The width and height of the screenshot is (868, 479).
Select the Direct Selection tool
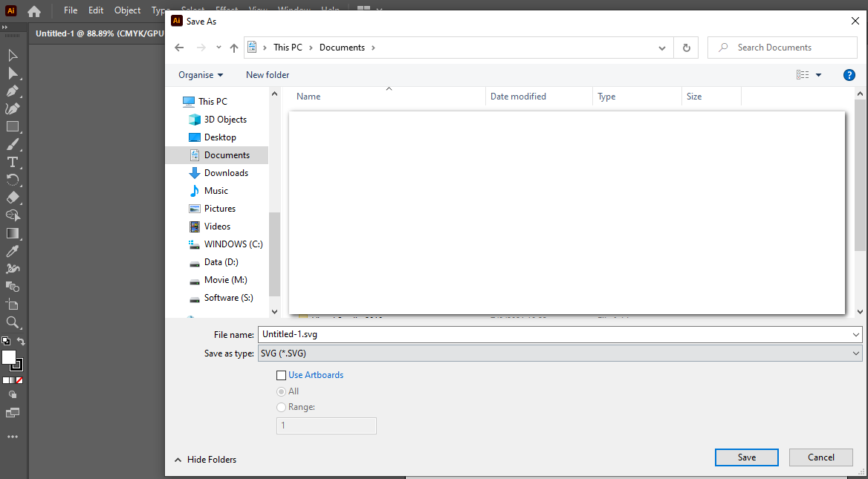tap(12, 73)
